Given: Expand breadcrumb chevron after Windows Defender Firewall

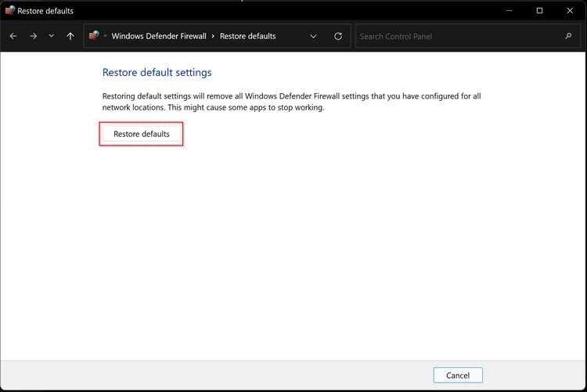Looking at the screenshot, I should [x=213, y=36].
